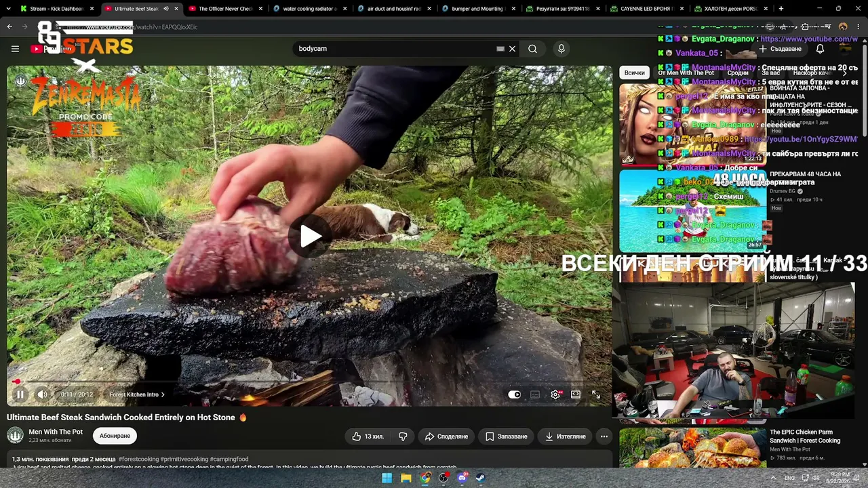The image size is (868, 488).
Task: Open OBS Studio from the taskbar
Action: [443, 478]
